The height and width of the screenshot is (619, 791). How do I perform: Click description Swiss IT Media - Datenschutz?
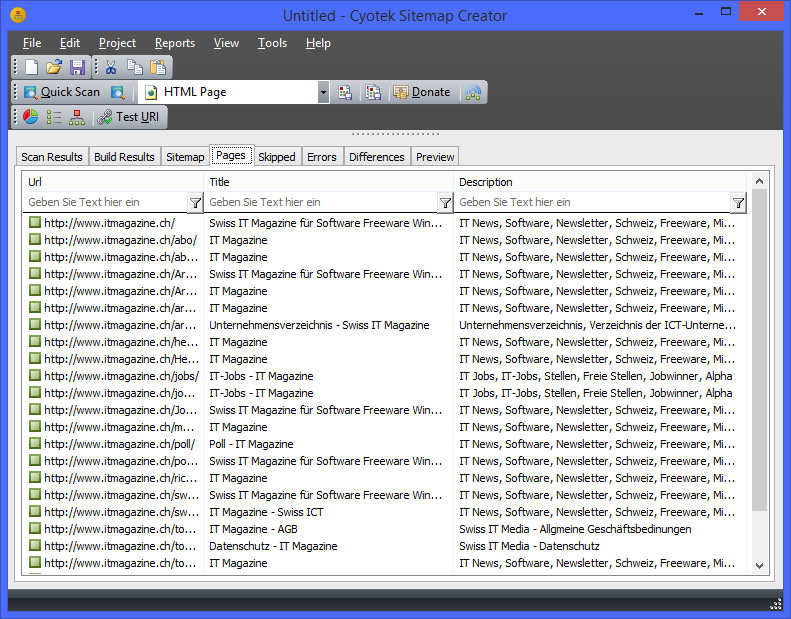(x=529, y=546)
